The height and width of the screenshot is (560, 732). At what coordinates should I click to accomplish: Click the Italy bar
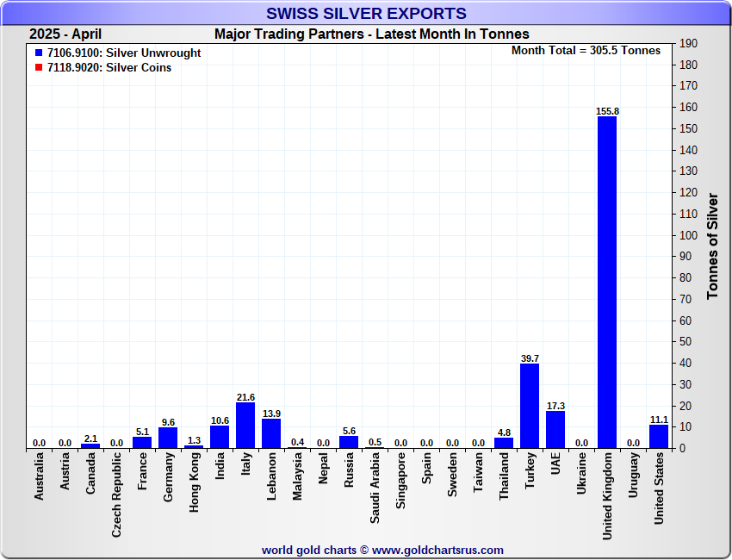pyautogui.click(x=245, y=426)
